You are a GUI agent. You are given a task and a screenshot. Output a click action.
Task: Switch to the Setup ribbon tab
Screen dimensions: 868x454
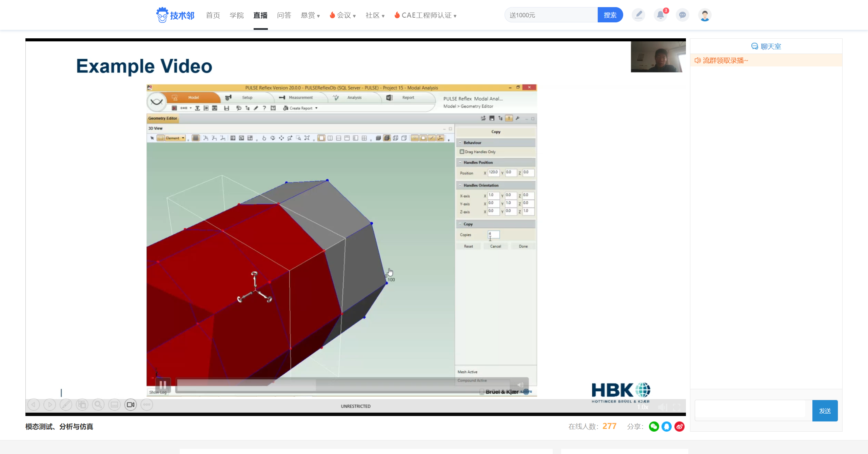tap(247, 98)
